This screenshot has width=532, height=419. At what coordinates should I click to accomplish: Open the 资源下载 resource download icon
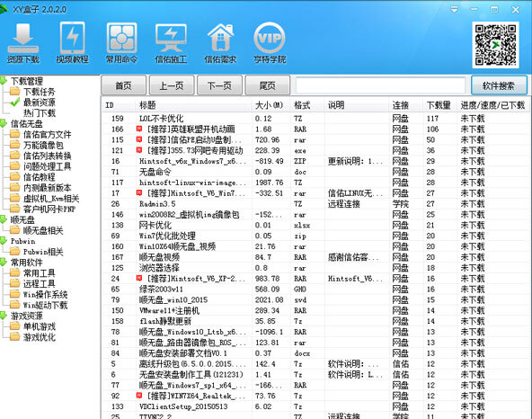click(x=23, y=43)
